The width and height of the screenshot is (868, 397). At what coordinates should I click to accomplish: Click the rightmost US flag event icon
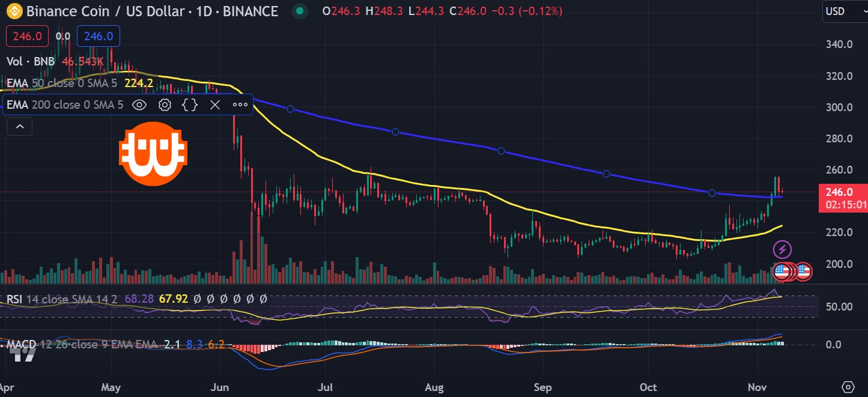803,272
